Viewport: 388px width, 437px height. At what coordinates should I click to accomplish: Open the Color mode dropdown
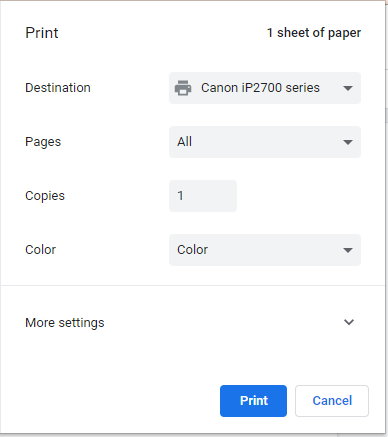(x=265, y=250)
